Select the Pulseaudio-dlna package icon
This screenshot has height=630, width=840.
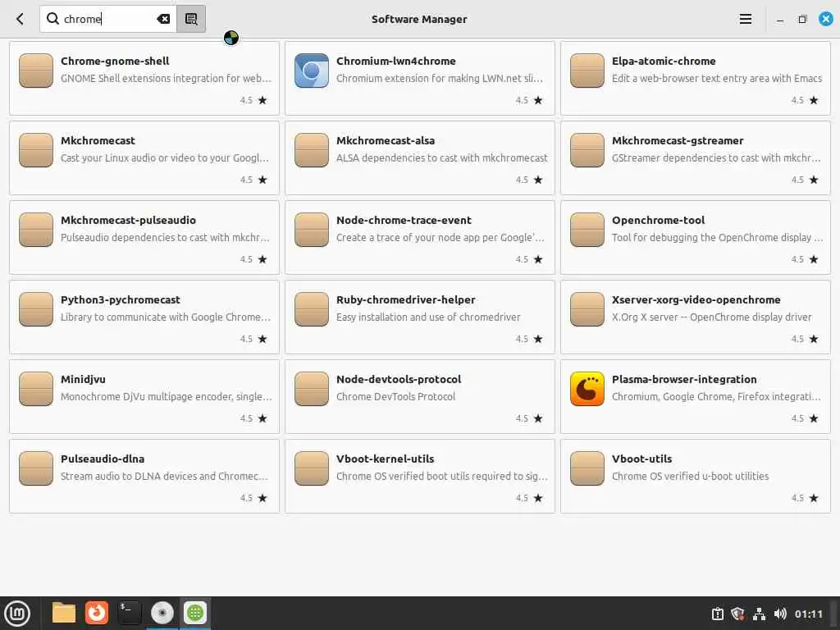click(36, 468)
